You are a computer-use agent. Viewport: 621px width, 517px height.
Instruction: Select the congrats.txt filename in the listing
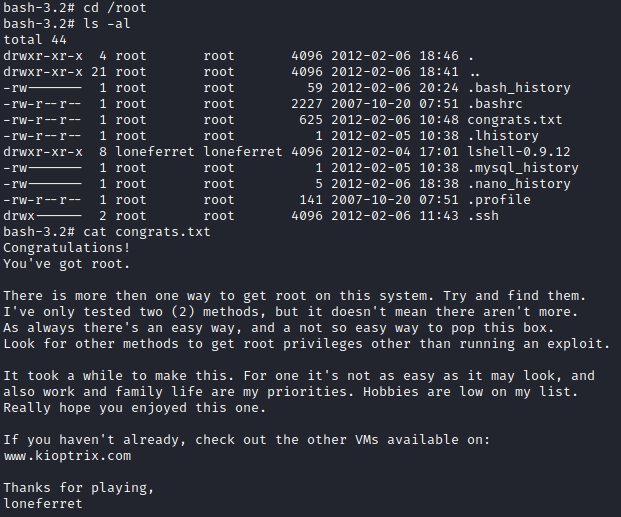click(x=514, y=120)
